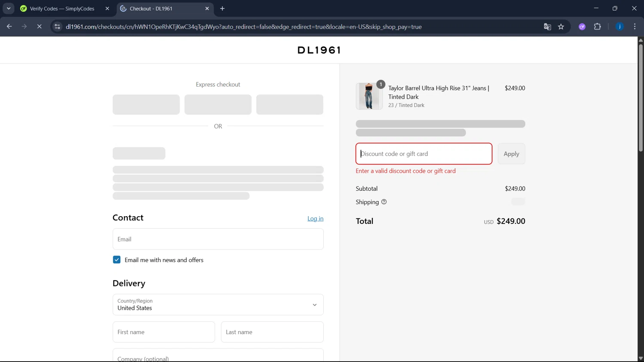644x362 pixels.
Task: Focus the dl1961.com address bar URL
Action: point(243,27)
